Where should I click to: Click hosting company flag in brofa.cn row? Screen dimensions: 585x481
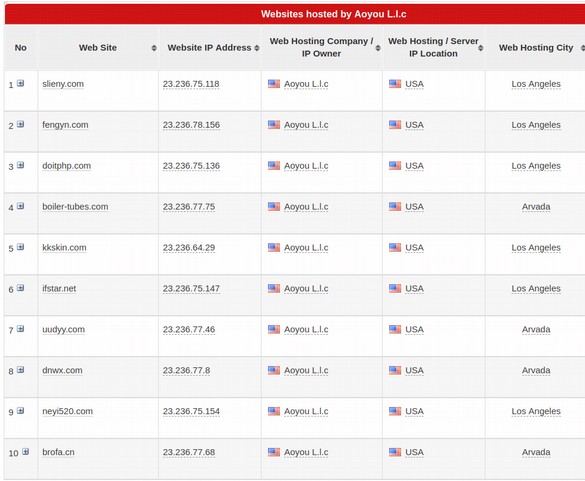tap(274, 452)
